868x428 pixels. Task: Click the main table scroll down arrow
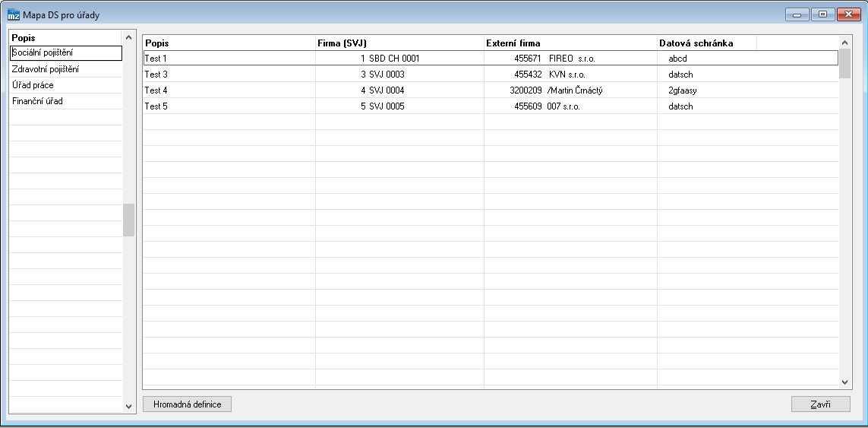[x=844, y=382]
